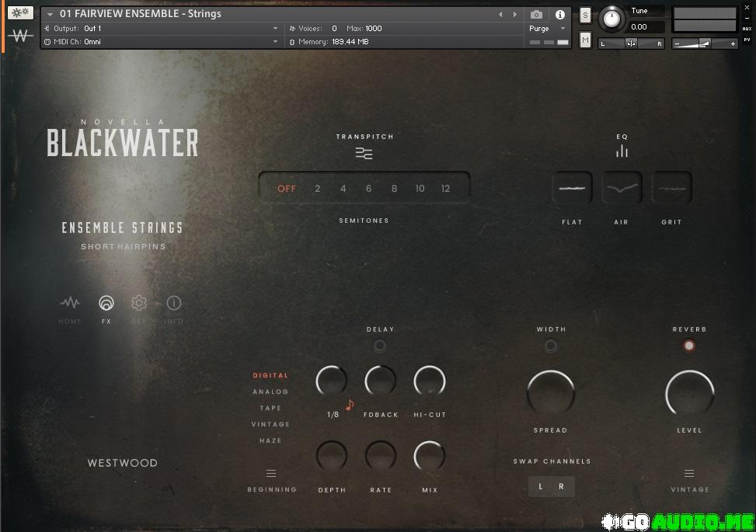Load the next instrument preset arrow
756x532 pixels.
(515, 15)
